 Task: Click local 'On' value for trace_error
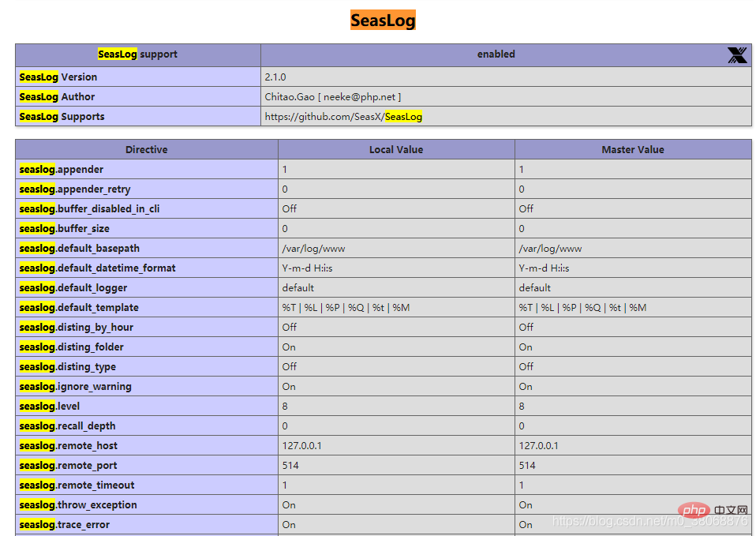coord(289,526)
